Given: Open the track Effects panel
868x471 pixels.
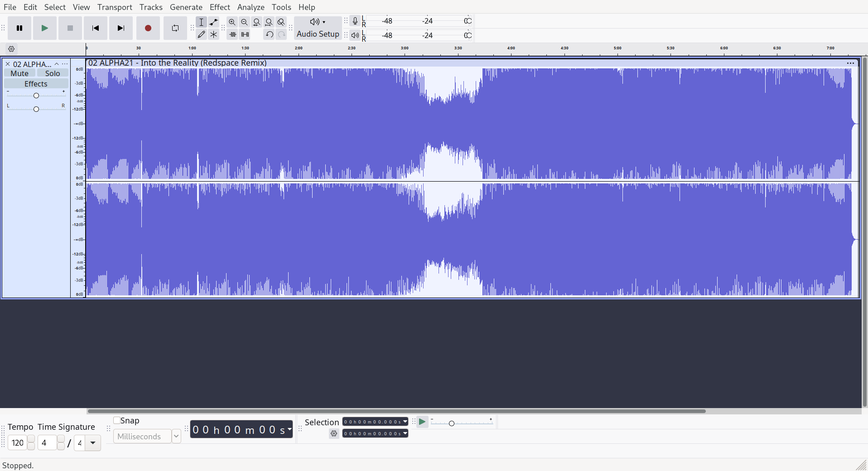Looking at the screenshot, I should [x=36, y=84].
